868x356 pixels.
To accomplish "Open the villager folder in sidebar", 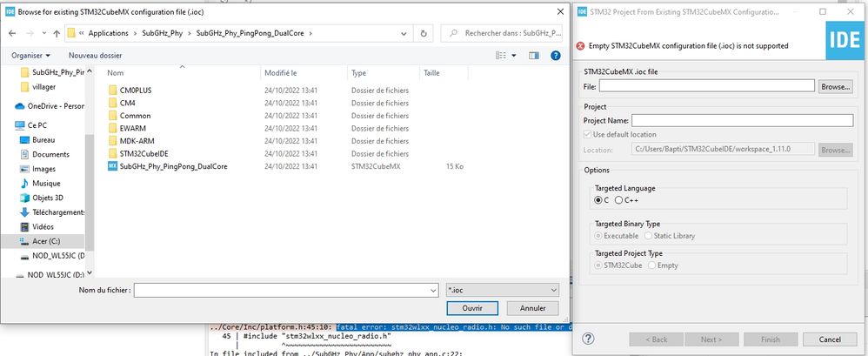I will 43,87.
